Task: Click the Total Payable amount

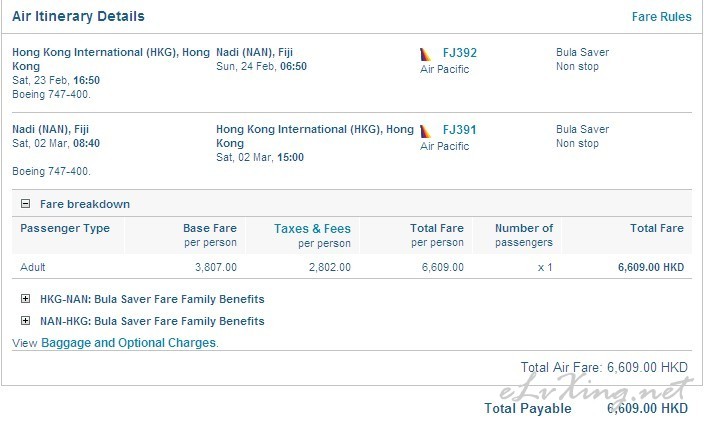Action: point(647,408)
